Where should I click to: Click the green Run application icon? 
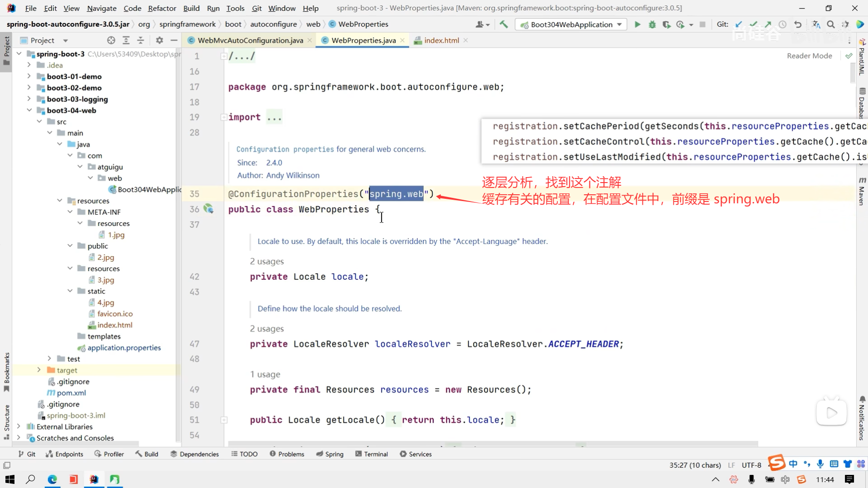(637, 24)
